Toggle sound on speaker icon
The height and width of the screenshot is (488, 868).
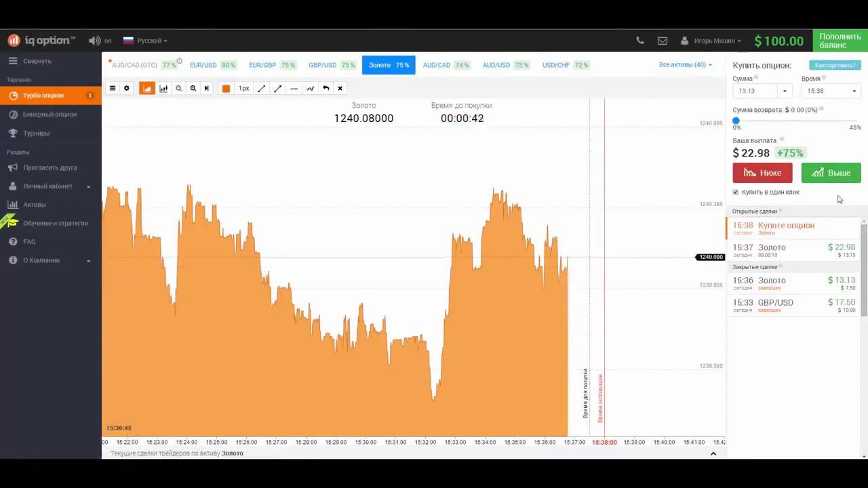pos(94,41)
